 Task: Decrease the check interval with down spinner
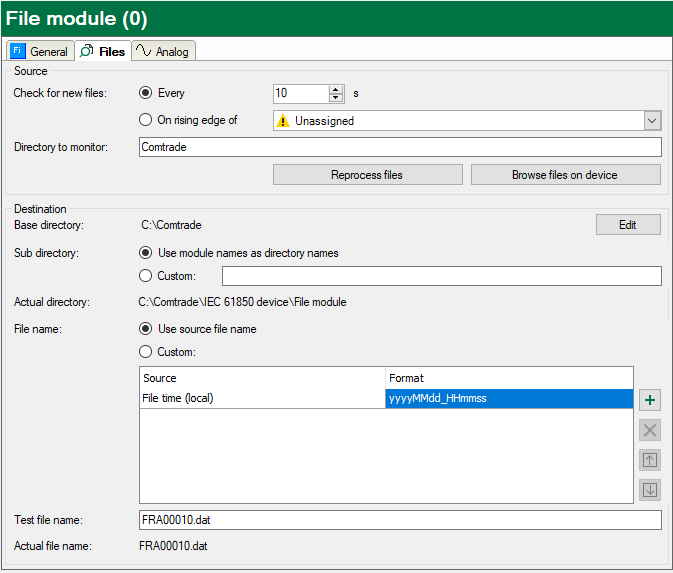tap(336, 98)
